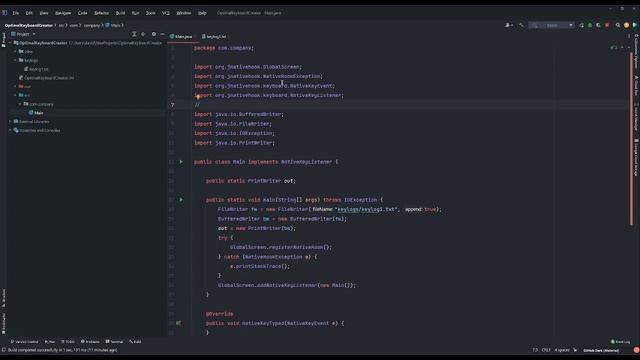640x360 pixels.
Task: Click the run with coverage icon
Action: coord(598,25)
